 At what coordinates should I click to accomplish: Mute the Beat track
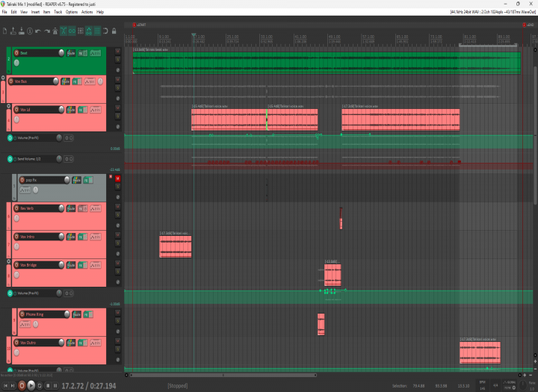(118, 52)
